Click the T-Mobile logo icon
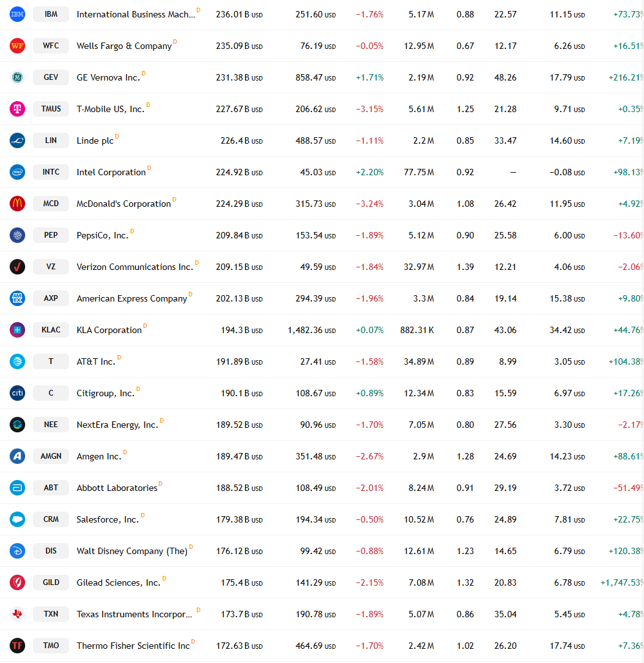 17,109
